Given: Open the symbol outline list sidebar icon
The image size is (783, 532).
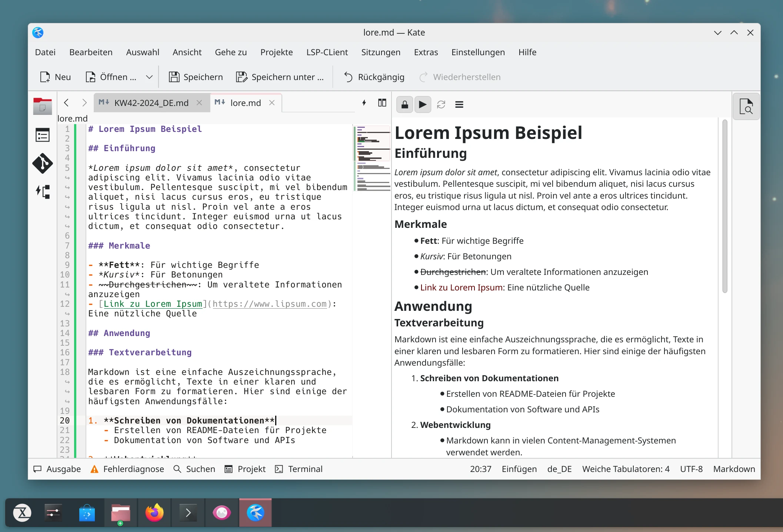Looking at the screenshot, I should click(43, 135).
